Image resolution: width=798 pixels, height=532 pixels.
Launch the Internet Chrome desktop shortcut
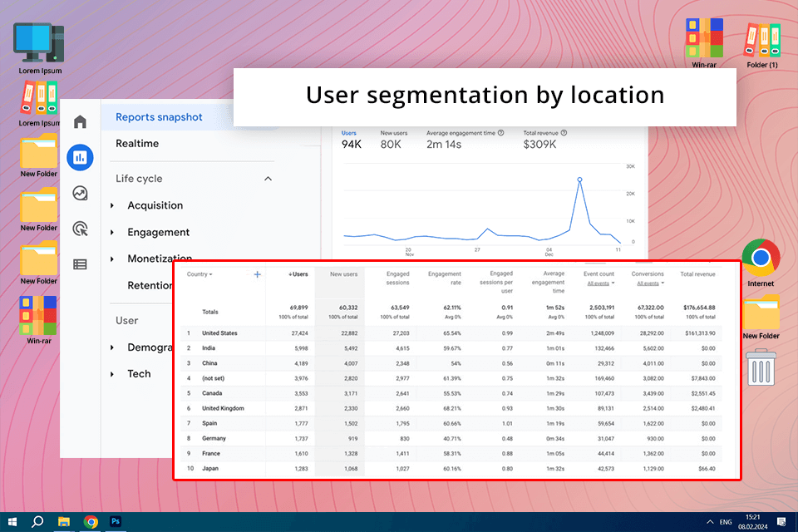tap(761, 258)
